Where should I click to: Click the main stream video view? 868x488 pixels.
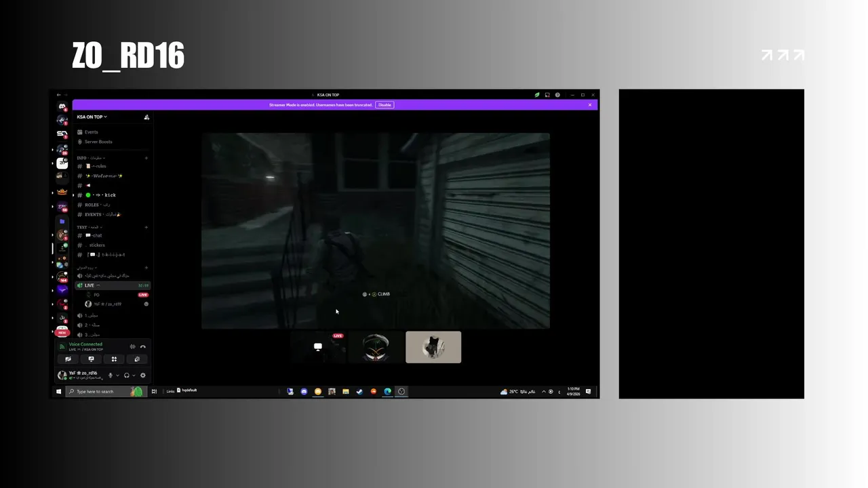click(x=376, y=231)
